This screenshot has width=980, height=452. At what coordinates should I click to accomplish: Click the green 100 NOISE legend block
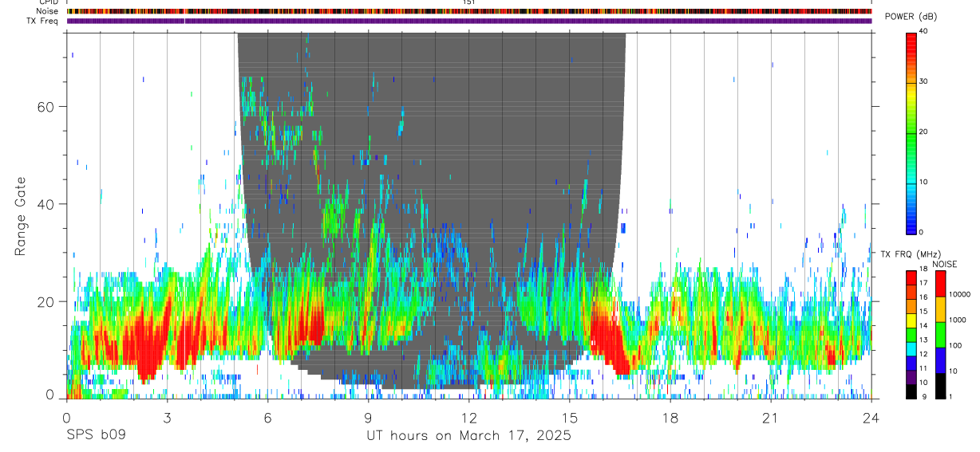939,335
